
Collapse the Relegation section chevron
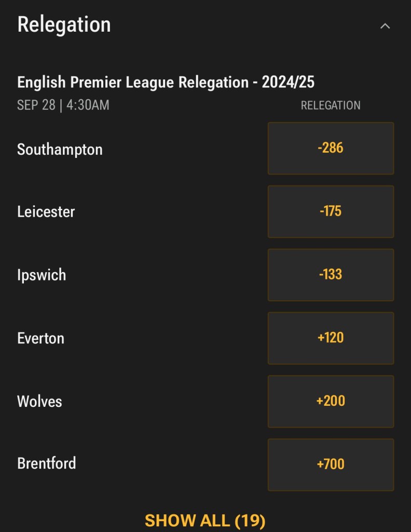point(385,26)
